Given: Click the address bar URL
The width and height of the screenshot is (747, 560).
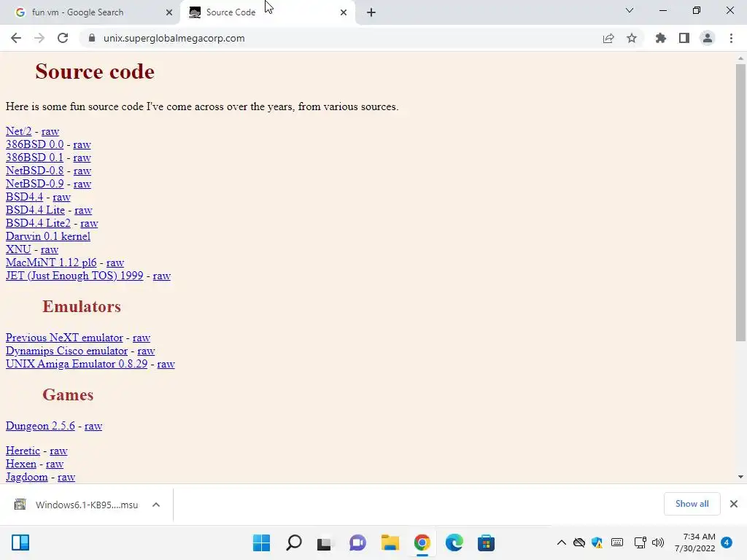Looking at the screenshot, I should tap(174, 38).
